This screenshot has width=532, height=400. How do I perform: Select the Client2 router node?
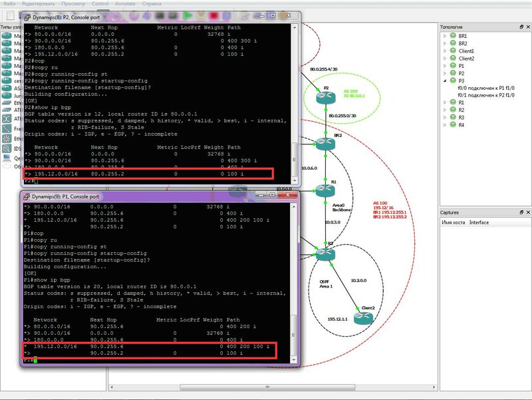point(364,318)
